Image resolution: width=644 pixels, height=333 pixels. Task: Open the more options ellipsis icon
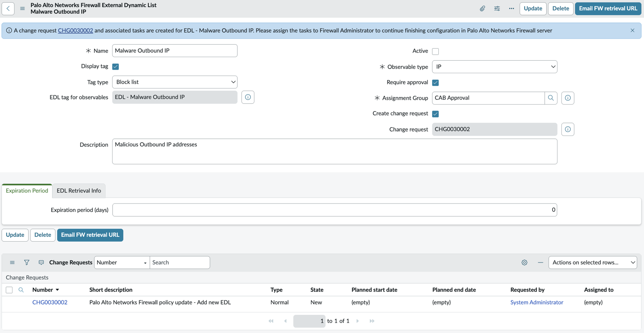[512, 8]
